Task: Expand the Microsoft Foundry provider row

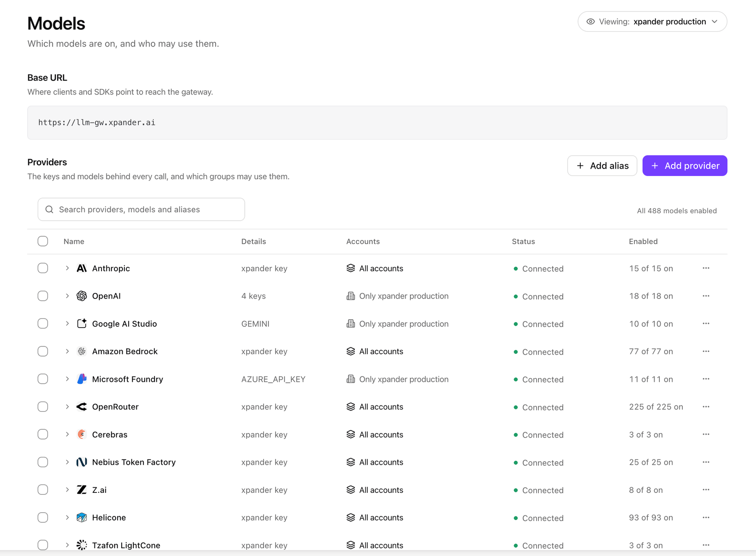Action: click(x=67, y=379)
